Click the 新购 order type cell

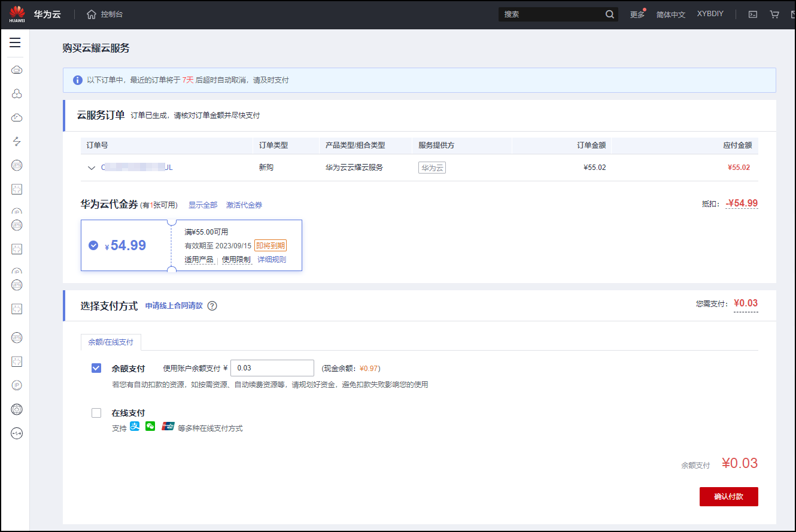266,168
